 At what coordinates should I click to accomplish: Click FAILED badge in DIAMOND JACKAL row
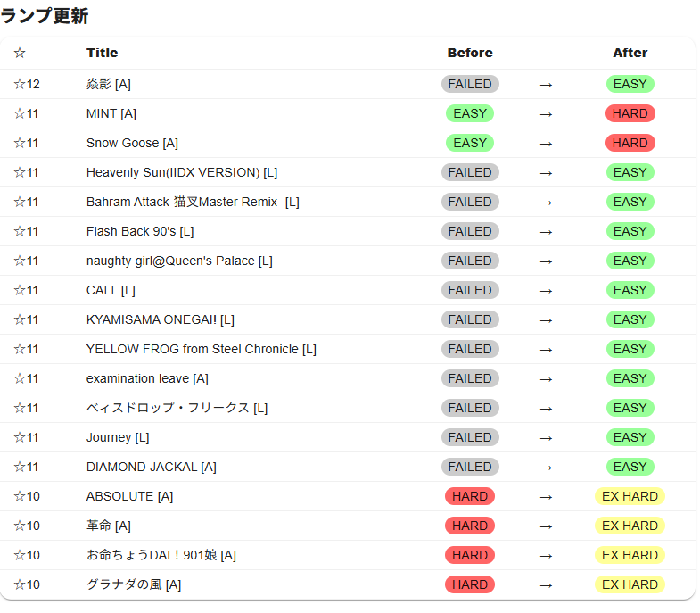pos(470,467)
